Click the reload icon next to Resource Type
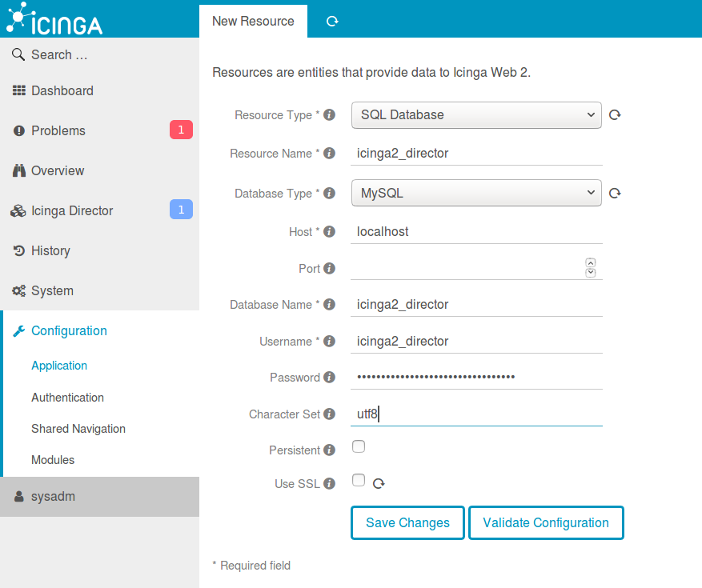702x588 pixels. [x=615, y=115]
